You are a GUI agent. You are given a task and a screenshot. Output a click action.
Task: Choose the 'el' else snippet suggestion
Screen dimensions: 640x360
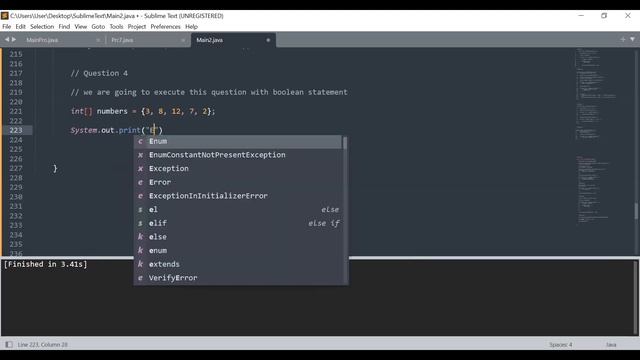(x=238, y=209)
